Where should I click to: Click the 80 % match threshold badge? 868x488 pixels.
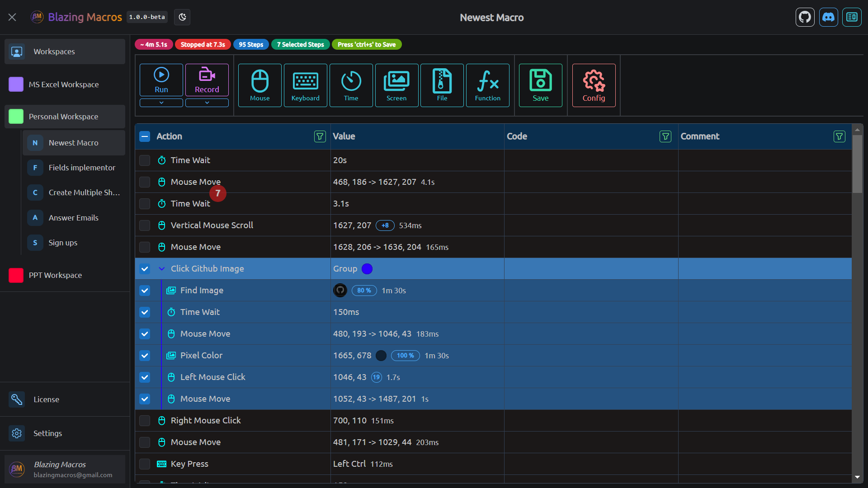pos(364,291)
